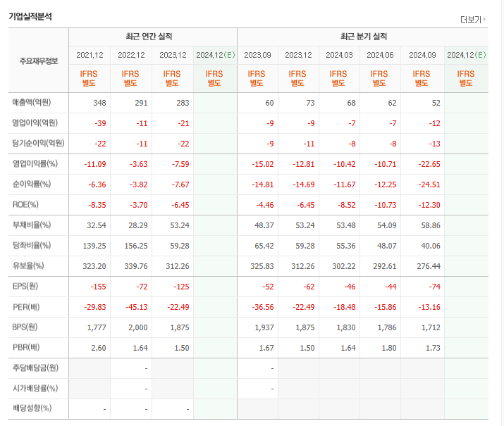Click the 주요재무정보 header cell

(39, 61)
